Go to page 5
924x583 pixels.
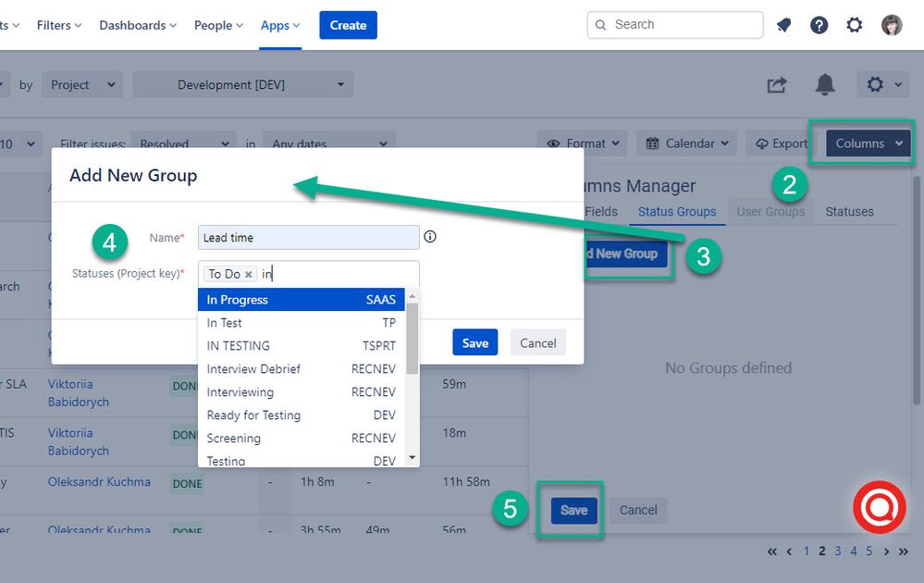coord(869,552)
